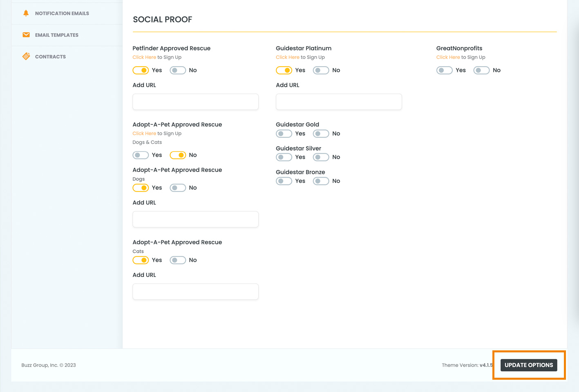Enable Guidestar Silver No switch

click(321, 157)
